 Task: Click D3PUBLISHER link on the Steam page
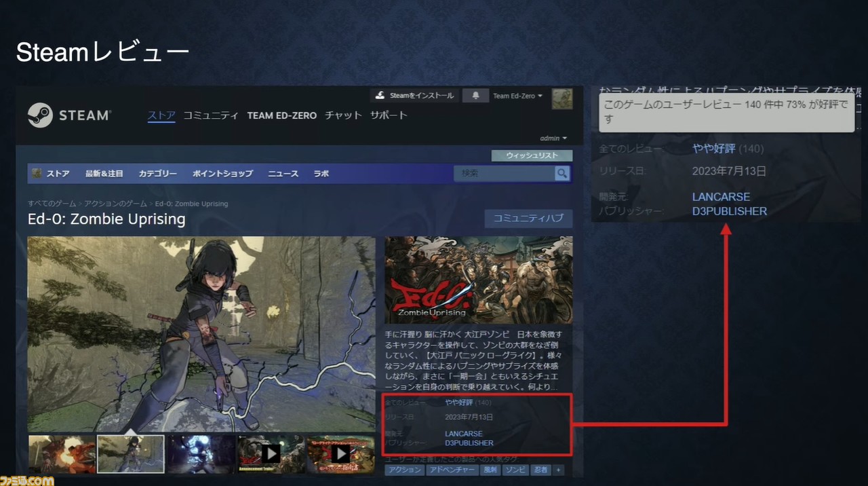469,443
